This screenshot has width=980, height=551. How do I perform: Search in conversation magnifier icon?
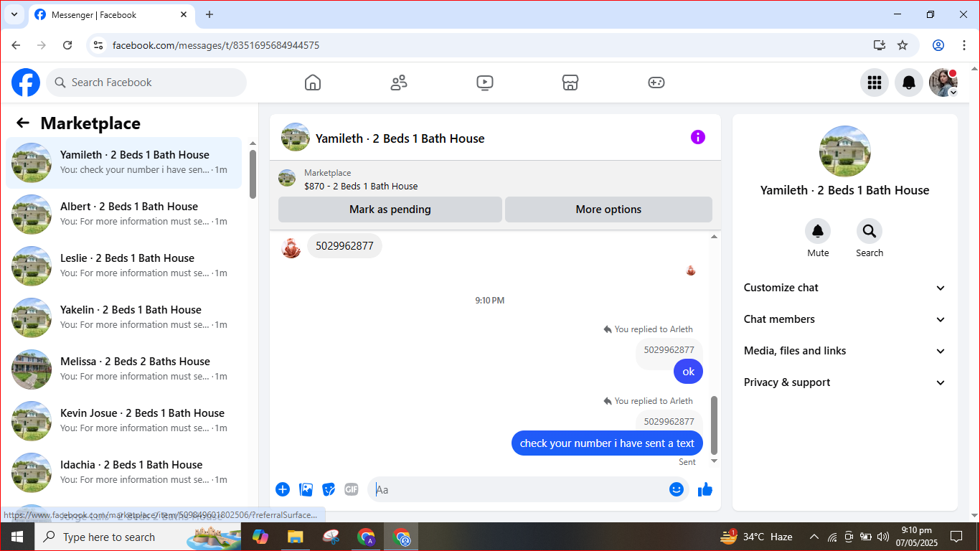point(870,231)
